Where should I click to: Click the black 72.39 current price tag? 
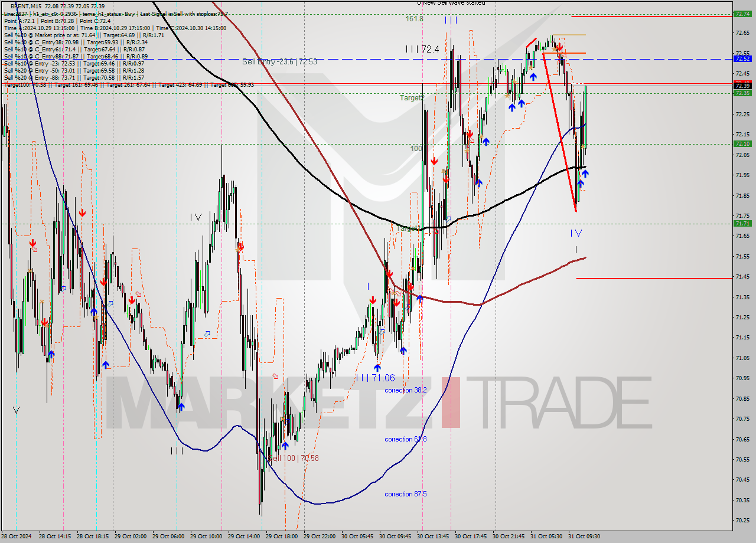coord(742,86)
